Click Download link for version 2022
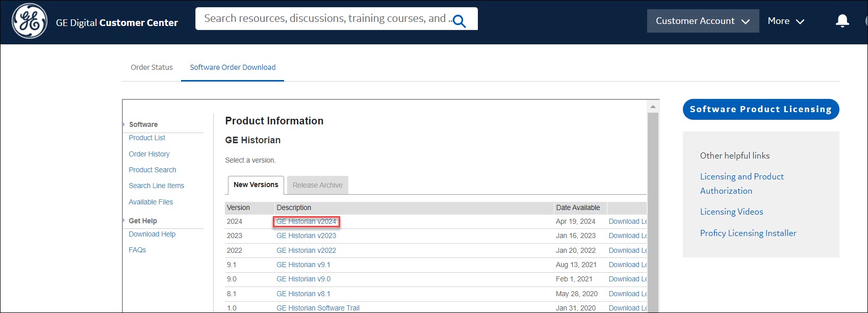 coord(628,250)
